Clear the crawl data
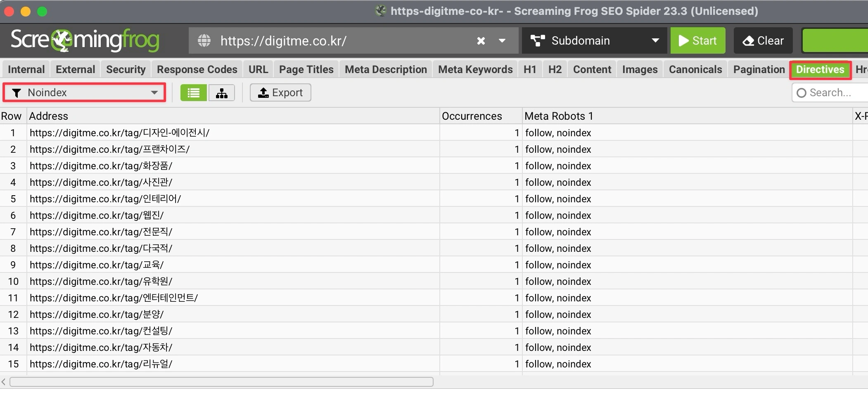This screenshot has width=868, height=393. point(763,40)
